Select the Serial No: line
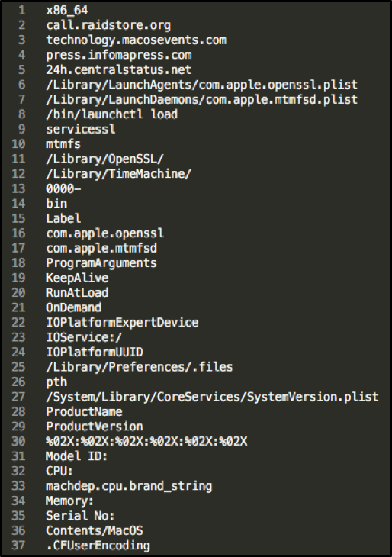392x557 pixels. click(x=80, y=516)
